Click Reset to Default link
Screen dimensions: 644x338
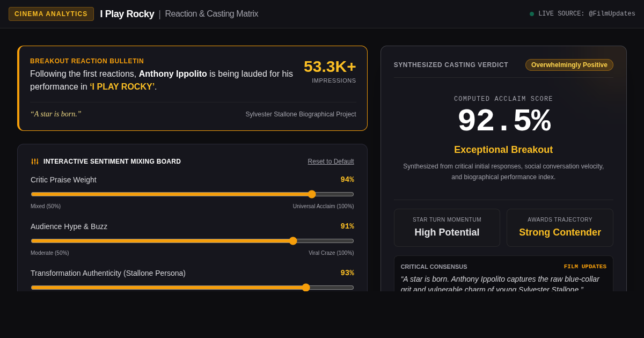(x=331, y=161)
